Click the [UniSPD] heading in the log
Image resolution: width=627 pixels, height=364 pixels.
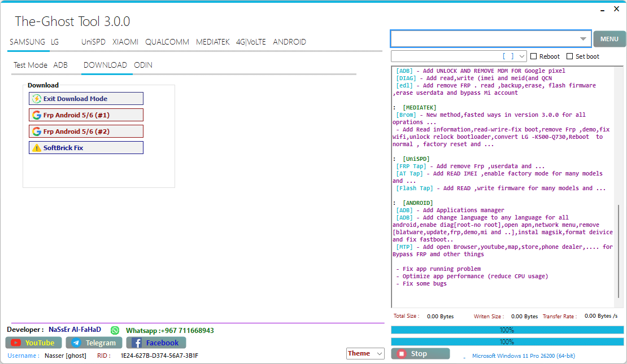click(x=416, y=159)
